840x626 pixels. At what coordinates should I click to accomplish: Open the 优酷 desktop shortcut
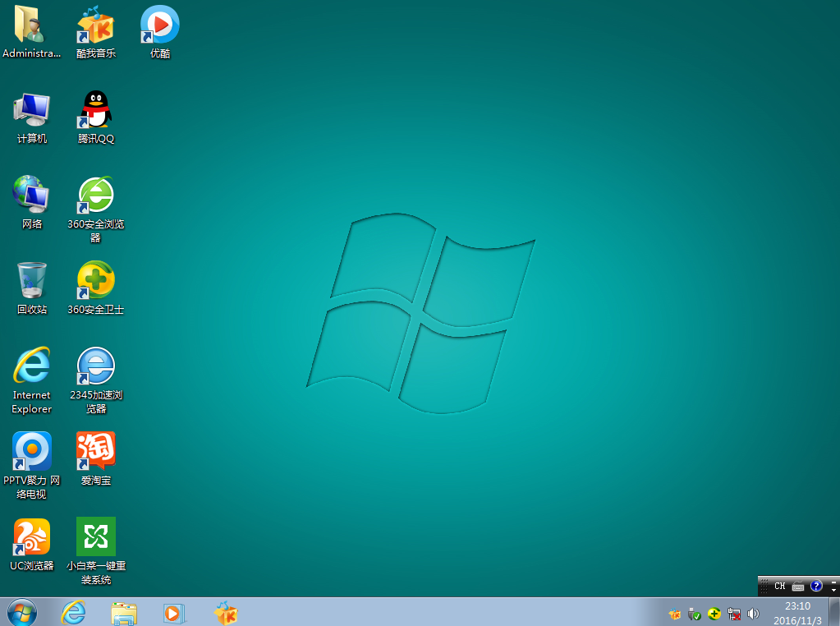click(x=159, y=31)
